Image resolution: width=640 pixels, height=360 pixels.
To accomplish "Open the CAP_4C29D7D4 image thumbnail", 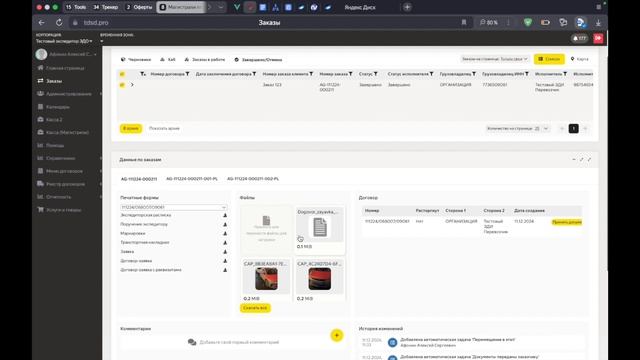I will pyautogui.click(x=320, y=279).
